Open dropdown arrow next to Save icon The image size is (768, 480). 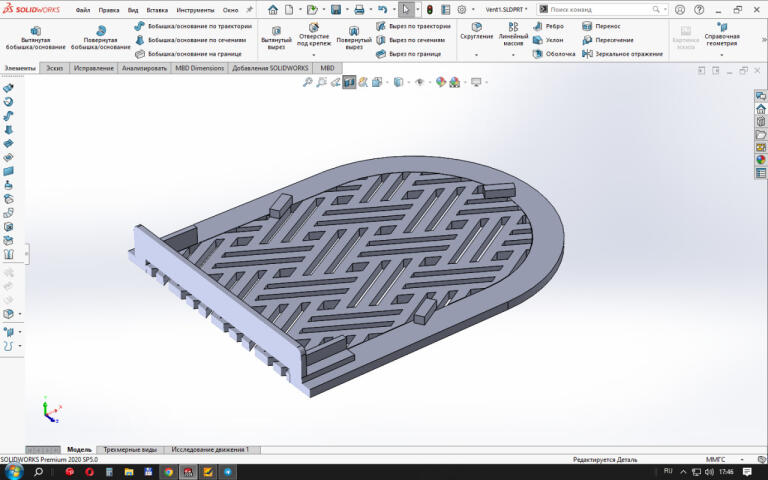point(347,9)
